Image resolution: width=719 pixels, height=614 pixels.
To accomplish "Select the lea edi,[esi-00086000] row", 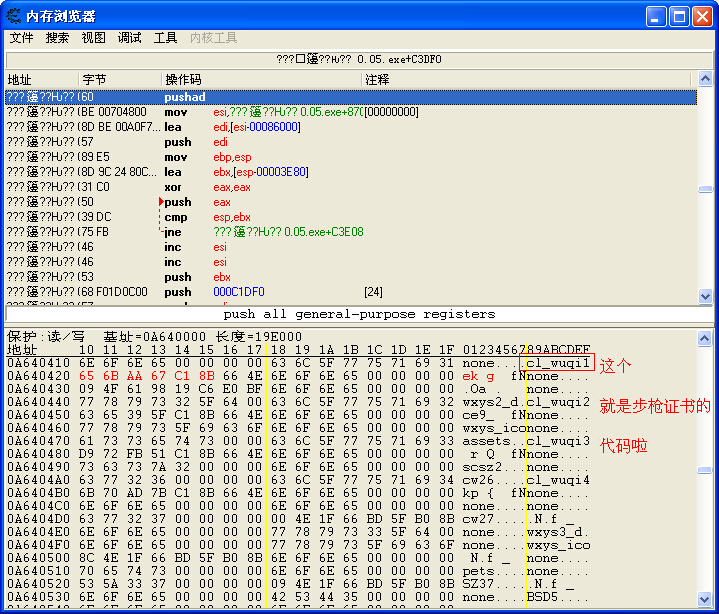I will tap(351, 127).
